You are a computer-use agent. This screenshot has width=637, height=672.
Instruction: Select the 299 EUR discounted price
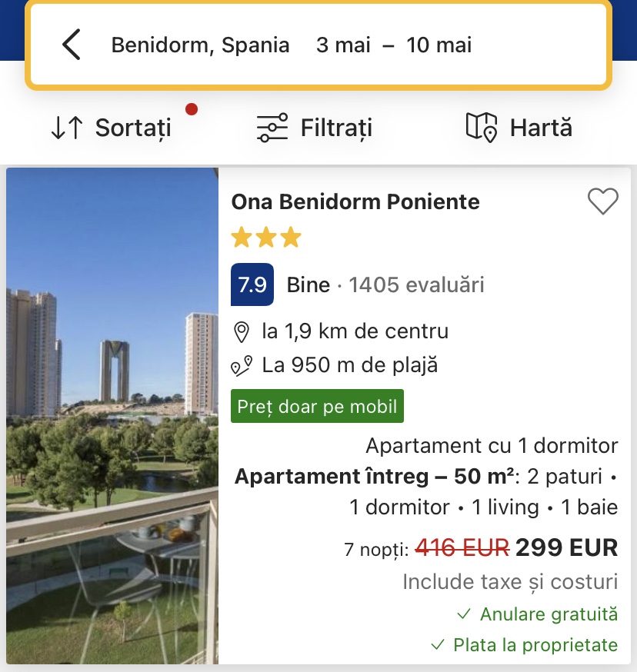tap(566, 547)
